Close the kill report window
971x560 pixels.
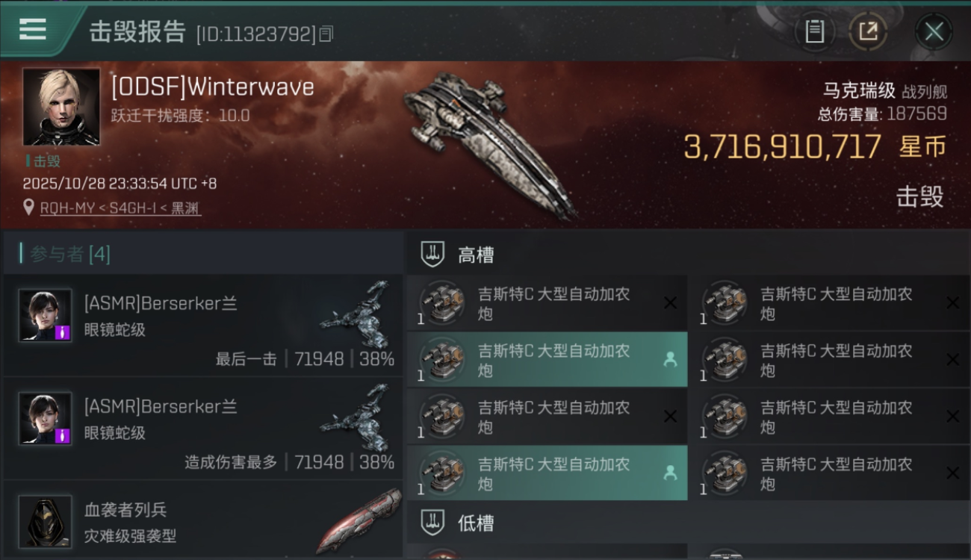tap(934, 31)
